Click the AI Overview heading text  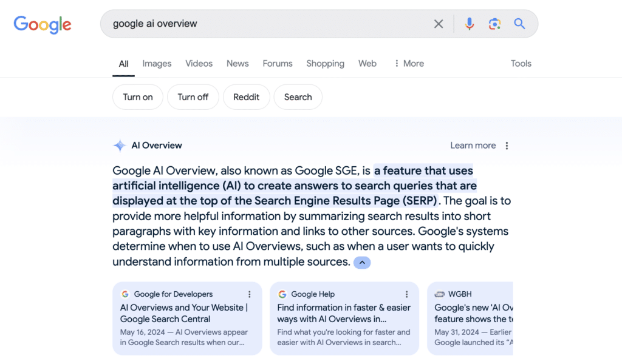point(157,146)
